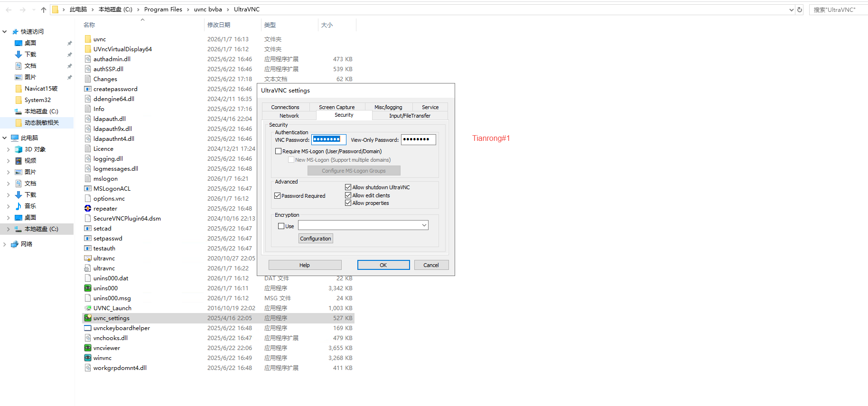
Task: Select Network in navigation pane
Action: coord(27,244)
